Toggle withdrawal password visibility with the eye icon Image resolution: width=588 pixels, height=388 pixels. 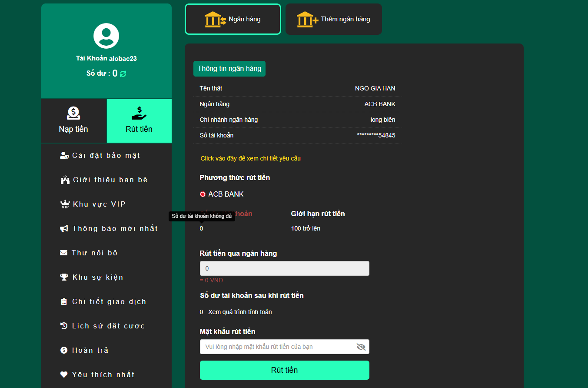pyautogui.click(x=361, y=347)
